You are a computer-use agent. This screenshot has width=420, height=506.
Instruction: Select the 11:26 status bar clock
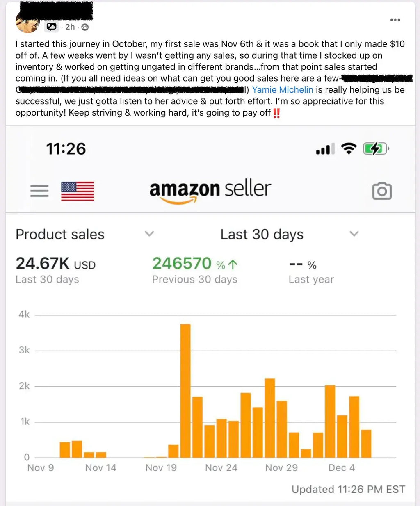(x=66, y=149)
